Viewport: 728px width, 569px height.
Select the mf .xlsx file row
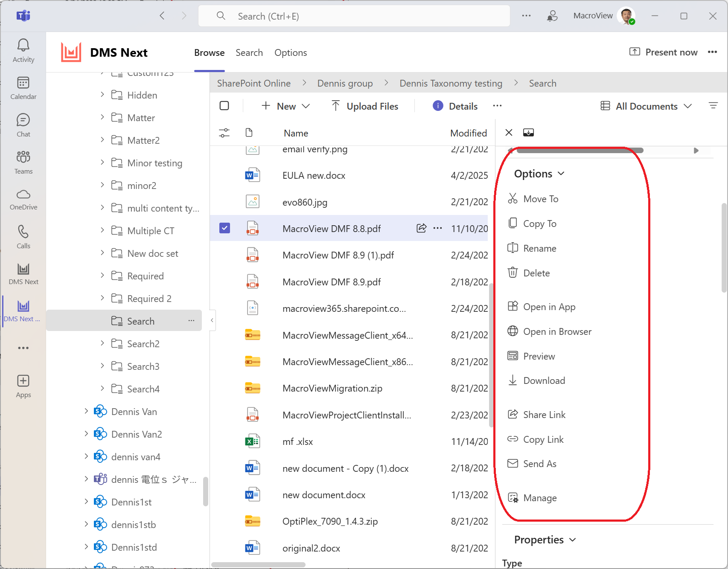[x=349, y=441]
